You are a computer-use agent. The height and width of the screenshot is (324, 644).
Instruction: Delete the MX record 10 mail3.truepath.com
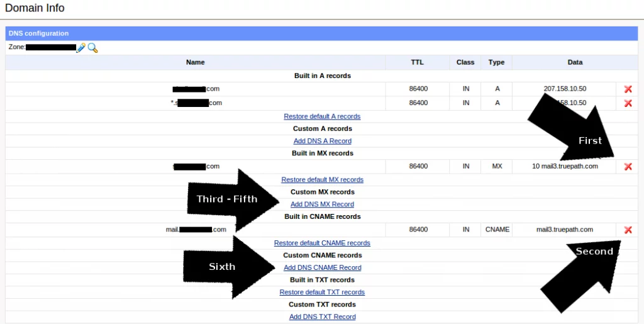pos(628,167)
